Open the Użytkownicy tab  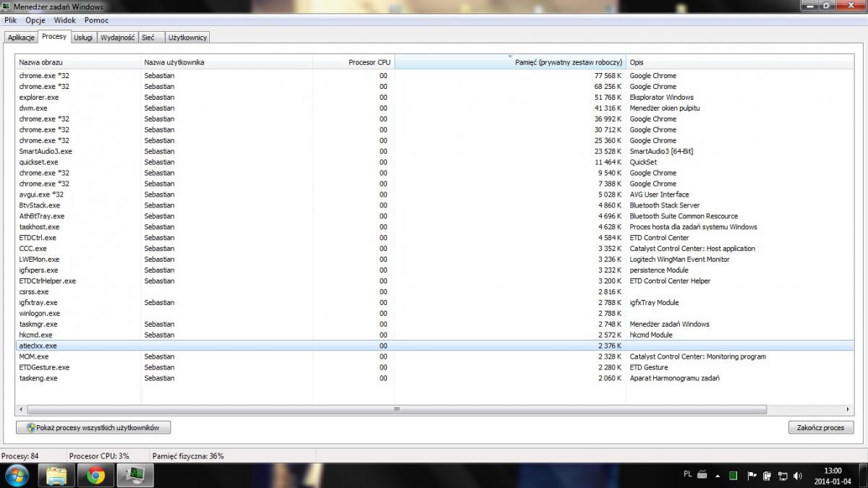click(x=187, y=37)
